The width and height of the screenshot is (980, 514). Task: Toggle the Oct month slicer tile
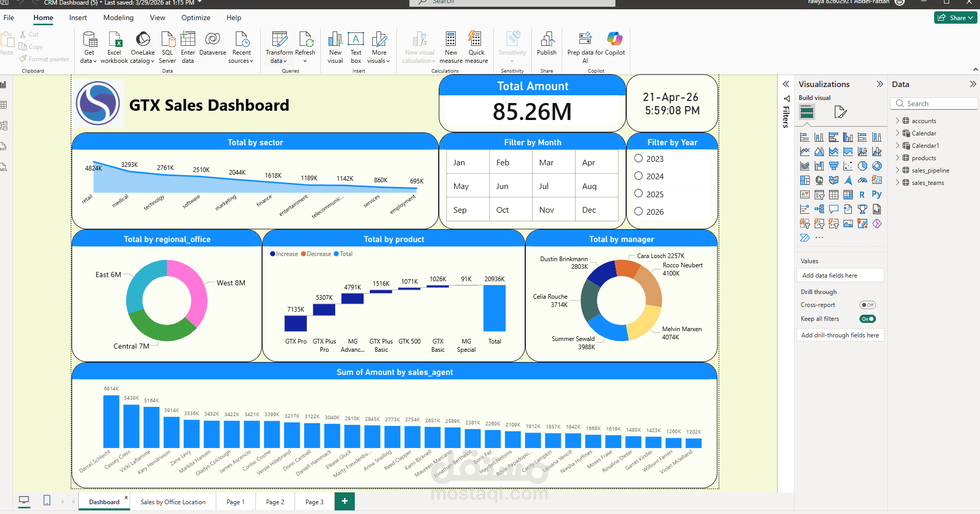coord(511,210)
